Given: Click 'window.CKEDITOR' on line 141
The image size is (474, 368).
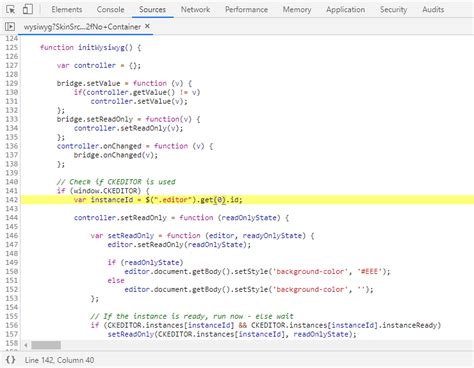Looking at the screenshot, I should pyautogui.click(x=105, y=191).
